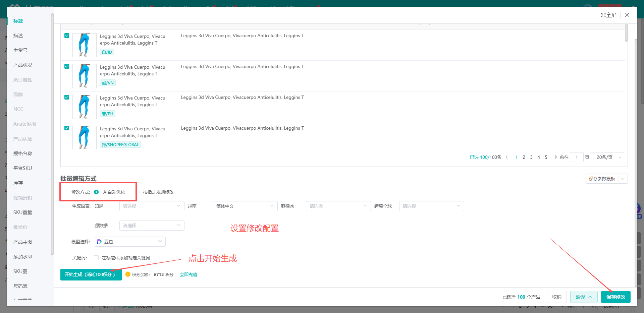Click the 印/ID site tag

point(107,52)
